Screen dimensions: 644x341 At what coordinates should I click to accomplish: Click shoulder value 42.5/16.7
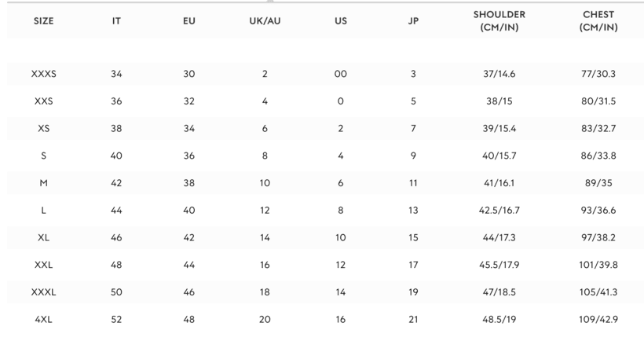[499, 211]
